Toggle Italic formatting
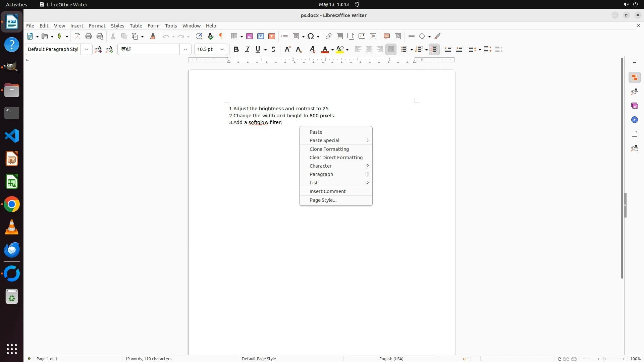Screen dimensions: 644x362 pos(247,49)
